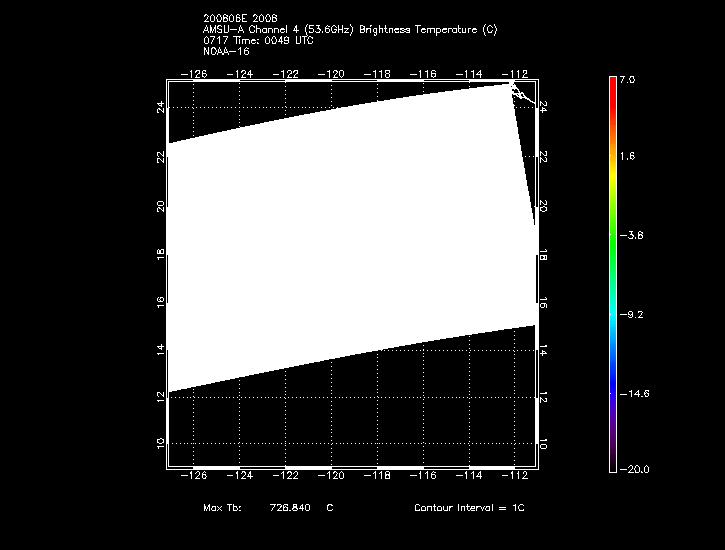Click the Contour Interval = 1C text
This screenshot has width=725, height=550.
click(469, 508)
